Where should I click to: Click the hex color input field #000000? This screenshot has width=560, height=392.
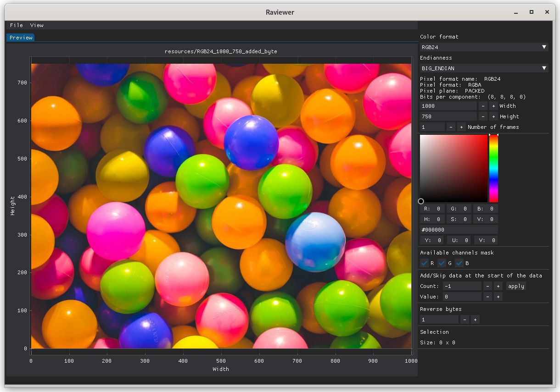coord(458,230)
